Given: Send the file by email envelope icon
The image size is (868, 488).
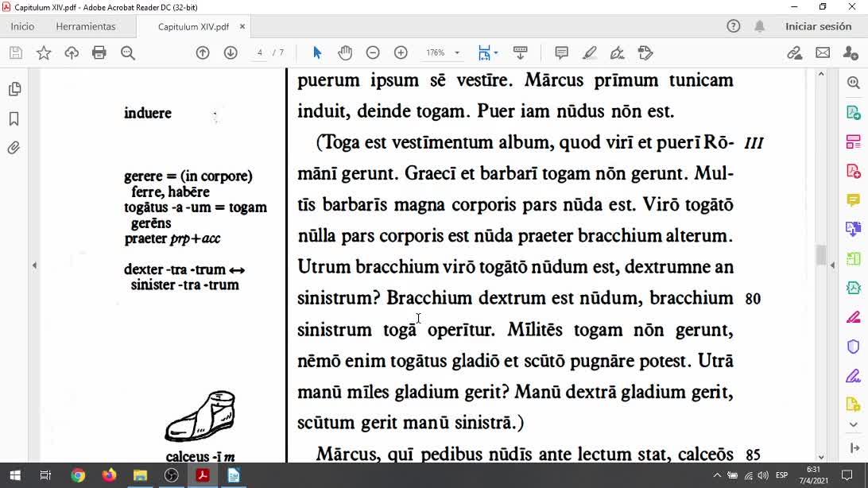Looking at the screenshot, I should tap(823, 52).
